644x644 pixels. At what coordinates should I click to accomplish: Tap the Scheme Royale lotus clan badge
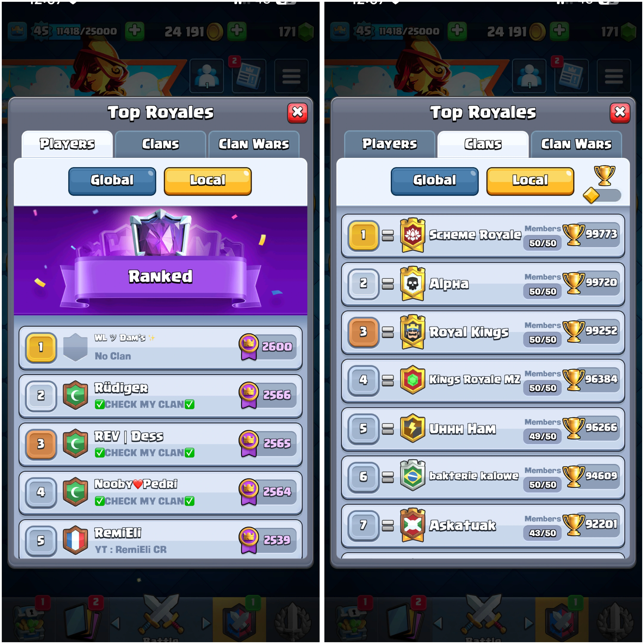(413, 235)
